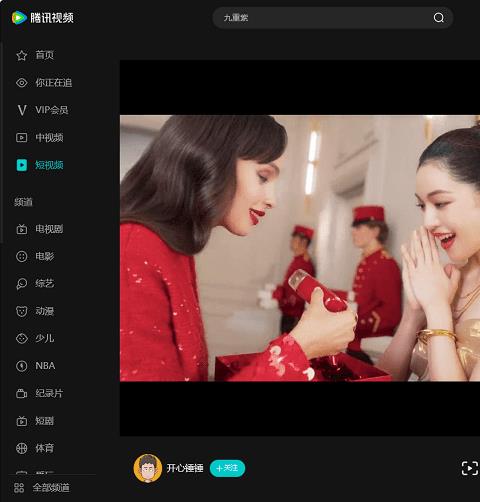Select the 短视频 menu entry
The width and height of the screenshot is (480, 502).
(x=49, y=165)
